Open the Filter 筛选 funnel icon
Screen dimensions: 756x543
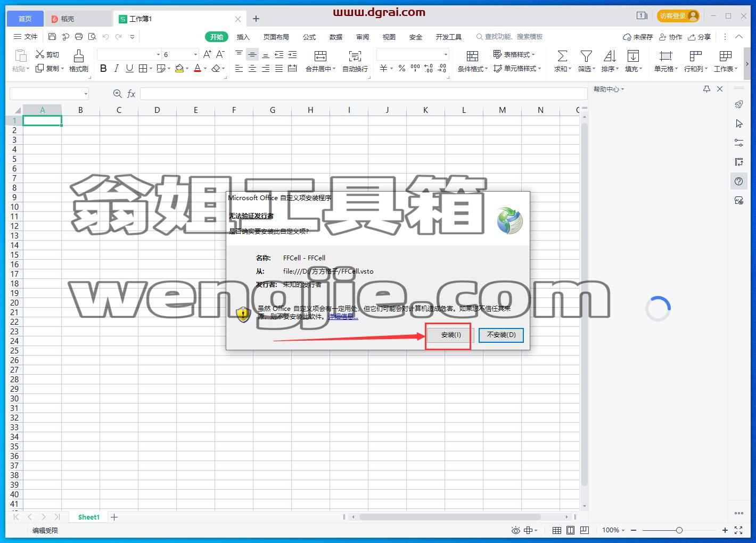(x=586, y=56)
